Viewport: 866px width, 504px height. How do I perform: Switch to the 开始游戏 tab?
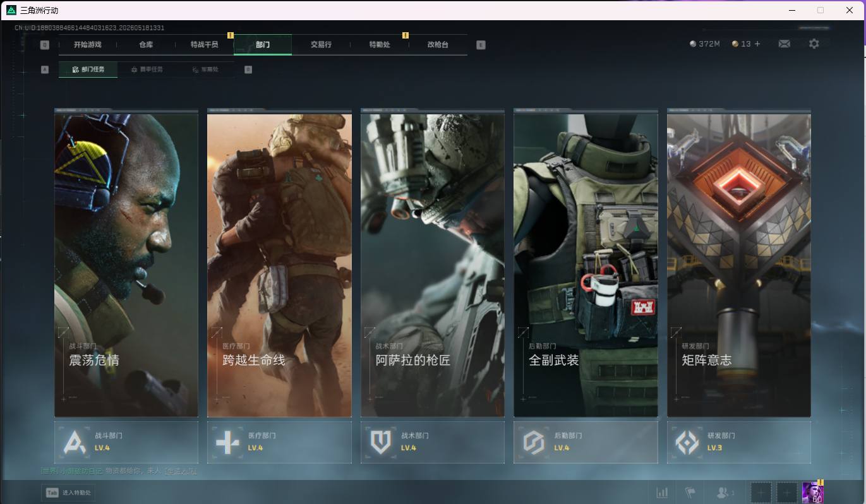pyautogui.click(x=87, y=45)
